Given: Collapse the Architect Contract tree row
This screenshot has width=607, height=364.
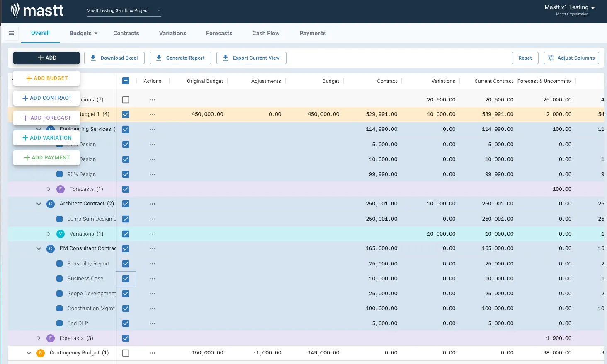Looking at the screenshot, I should (x=39, y=204).
